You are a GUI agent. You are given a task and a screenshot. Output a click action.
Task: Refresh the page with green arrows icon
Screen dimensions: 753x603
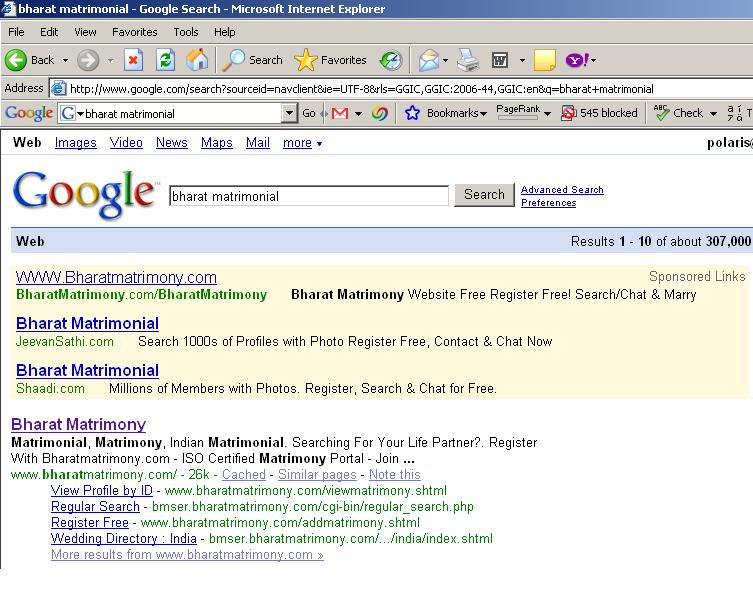point(165,60)
